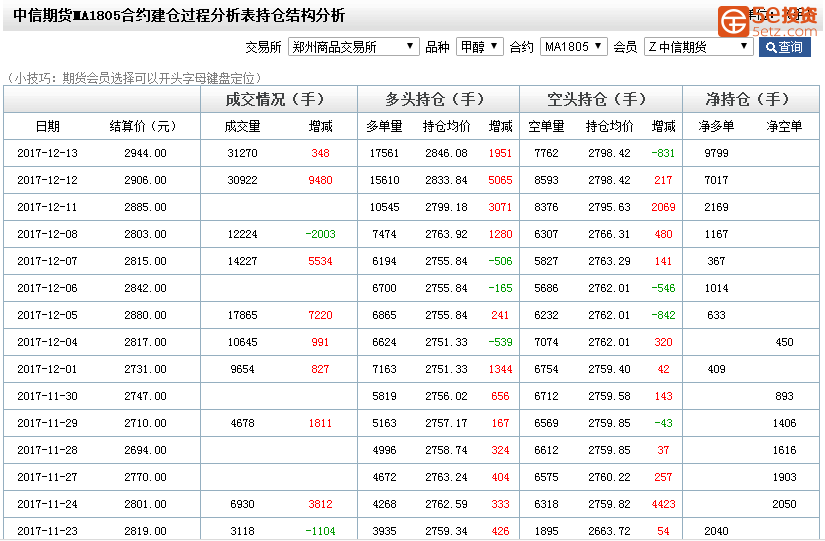Open the 会员 Z中信期货 member dropdown
Viewport: 825px width, 541px height.
[699, 47]
